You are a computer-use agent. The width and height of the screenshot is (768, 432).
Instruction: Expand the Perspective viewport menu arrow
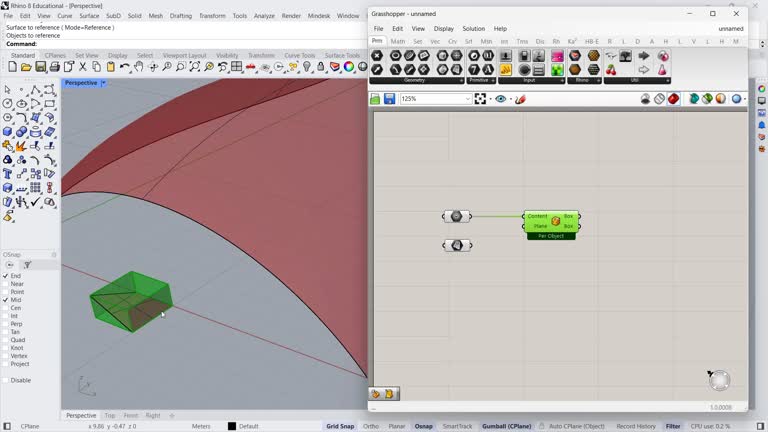[x=103, y=83]
